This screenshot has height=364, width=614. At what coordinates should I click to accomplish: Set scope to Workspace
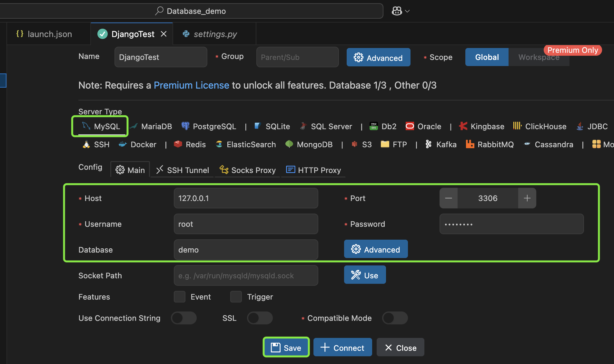539,57
